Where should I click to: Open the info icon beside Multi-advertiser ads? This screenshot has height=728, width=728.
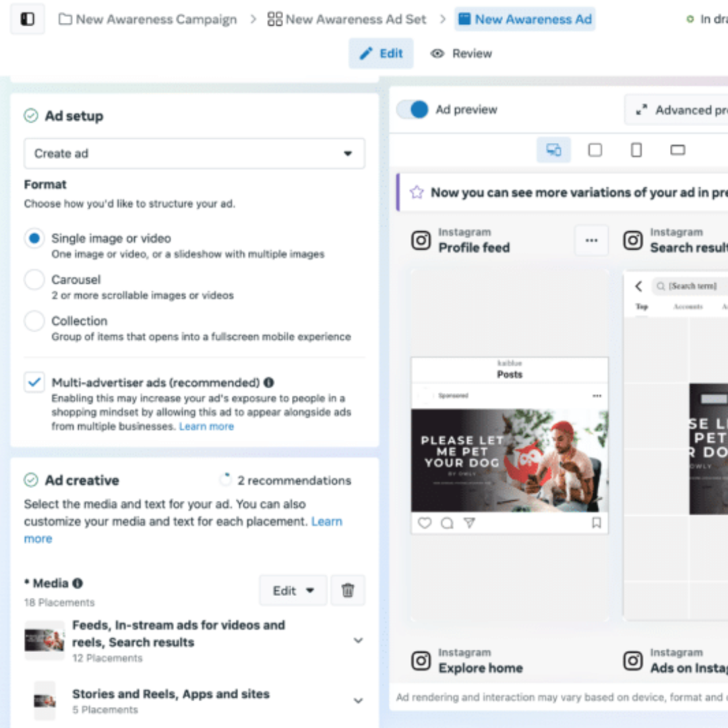(269, 383)
